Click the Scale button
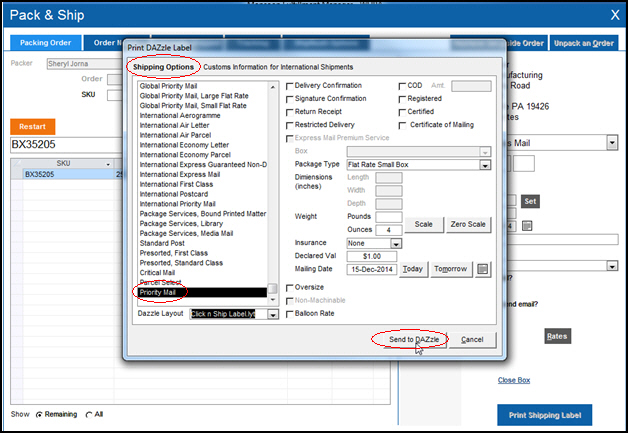Viewport: 628px width, 433px height. [423, 224]
